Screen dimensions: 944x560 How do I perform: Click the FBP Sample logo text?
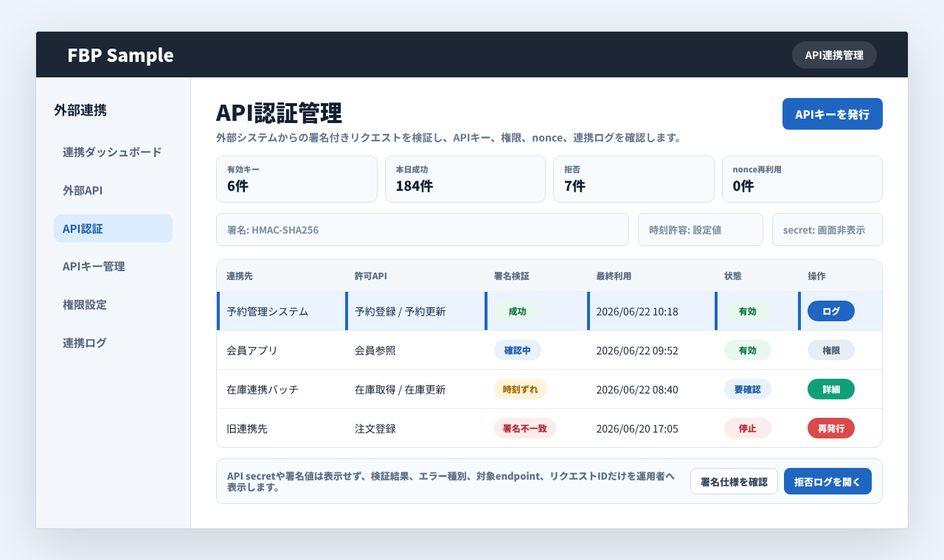pos(120,55)
